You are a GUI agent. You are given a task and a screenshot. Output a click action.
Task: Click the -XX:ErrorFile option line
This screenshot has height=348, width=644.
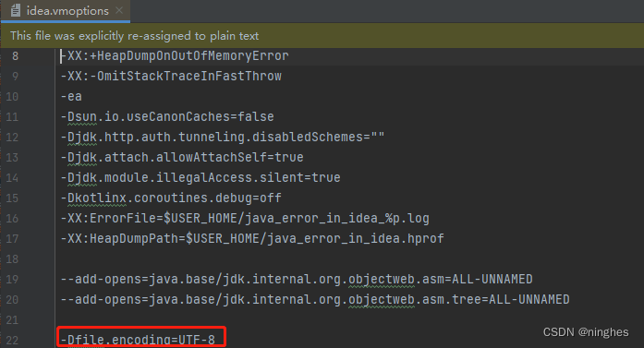click(245, 218)
